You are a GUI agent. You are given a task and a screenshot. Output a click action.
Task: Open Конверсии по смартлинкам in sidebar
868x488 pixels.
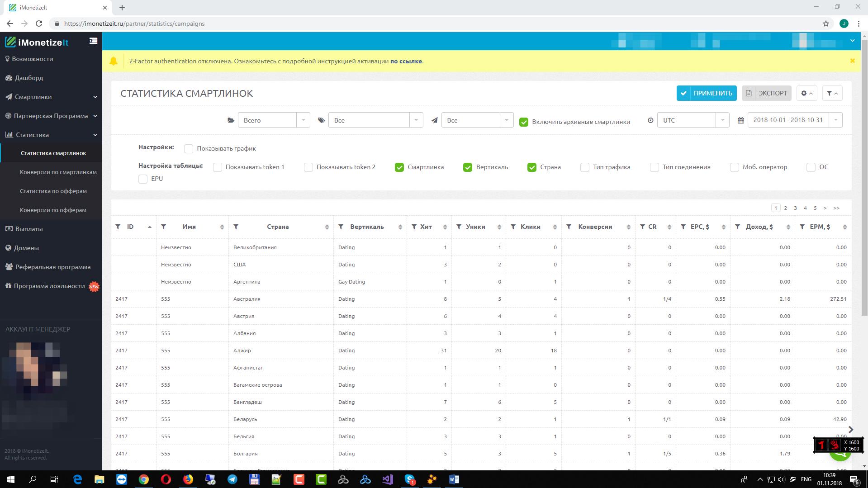[58, 172]
